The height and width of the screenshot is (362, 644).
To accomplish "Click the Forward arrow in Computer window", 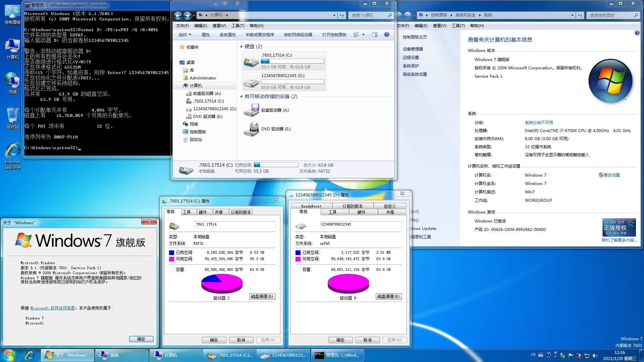I will (x=187, y=15).
